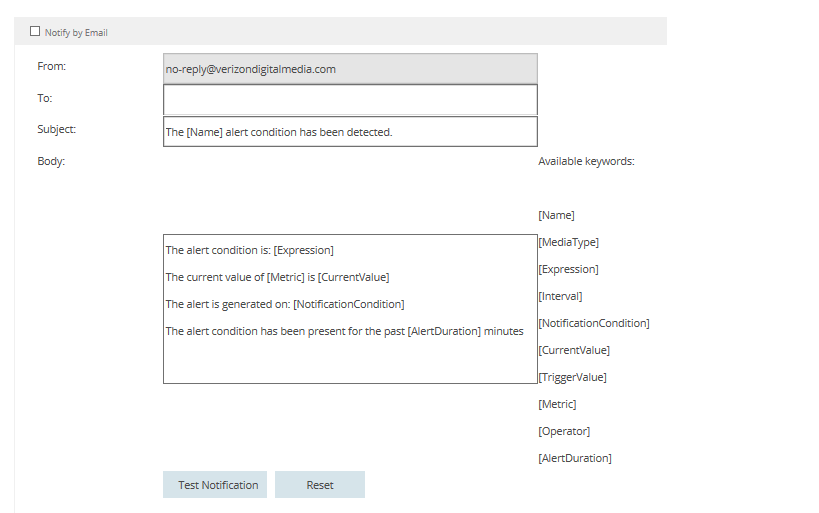Select the [Expression] keyword in the keywords list
819x513 pixels.
pyautogui.click(x=568, y=269)
